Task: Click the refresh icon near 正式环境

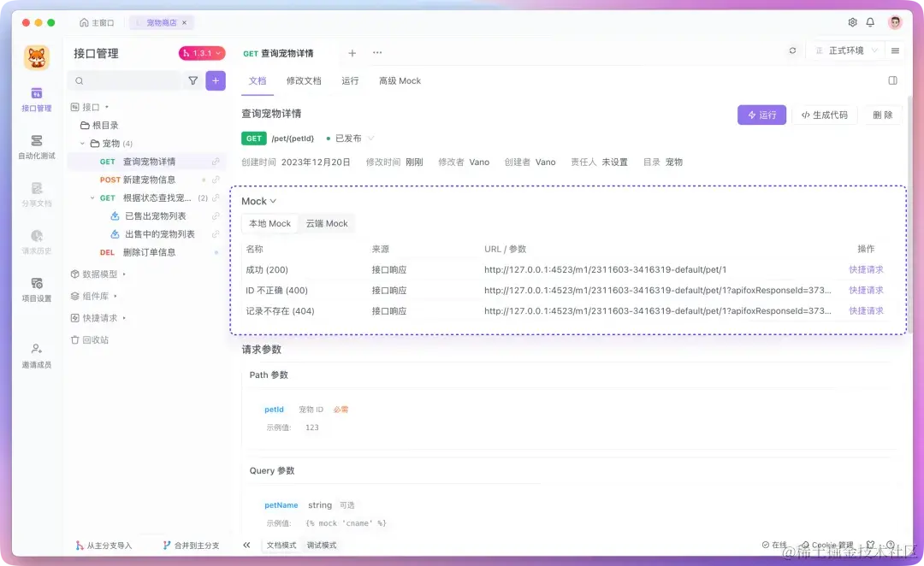Action: [792, 51]
